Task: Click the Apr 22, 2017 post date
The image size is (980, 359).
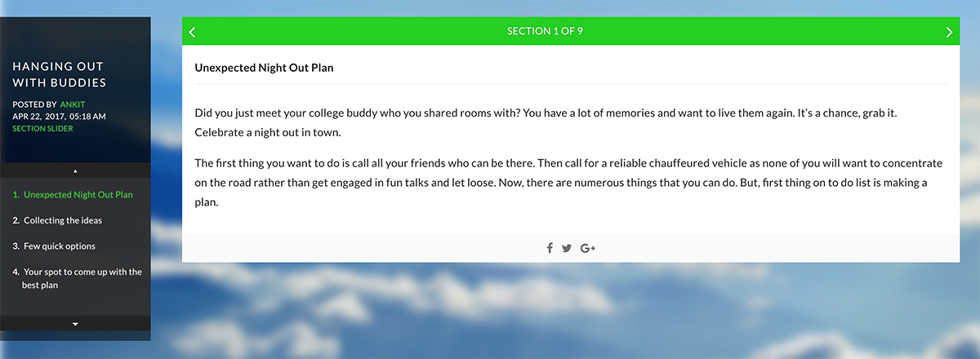Action: pyautogui.click(x=59, y=117)
